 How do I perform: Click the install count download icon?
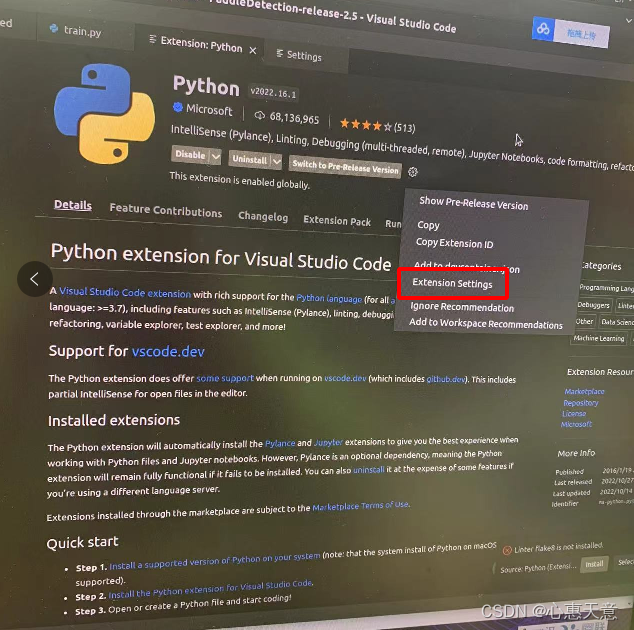pos(260,116)
